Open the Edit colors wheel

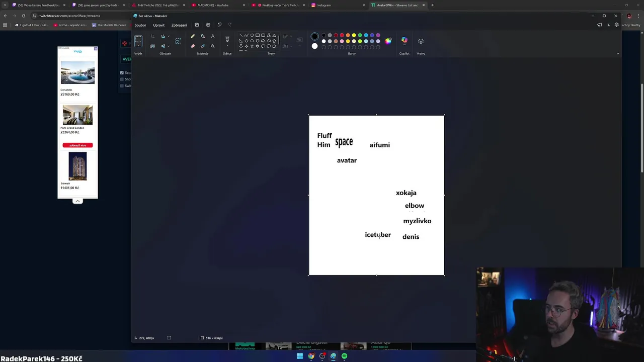pyautogui.click(x=388, y=41)
